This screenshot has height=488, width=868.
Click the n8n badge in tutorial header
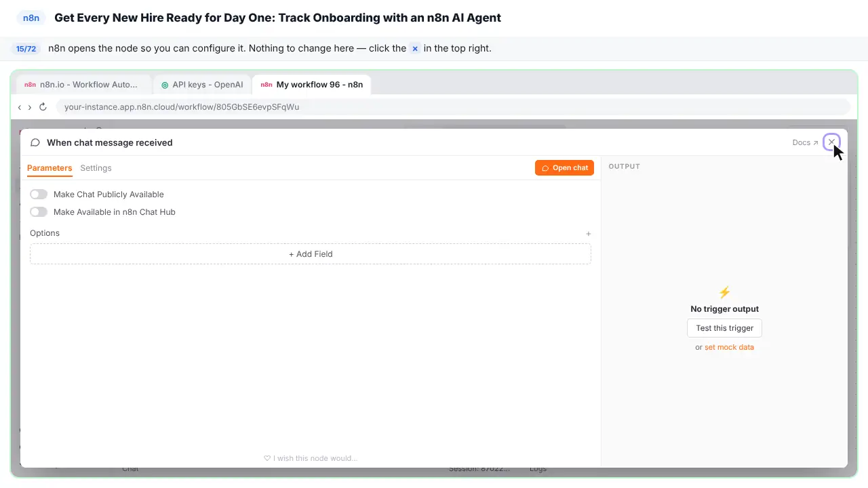point(31,18)
